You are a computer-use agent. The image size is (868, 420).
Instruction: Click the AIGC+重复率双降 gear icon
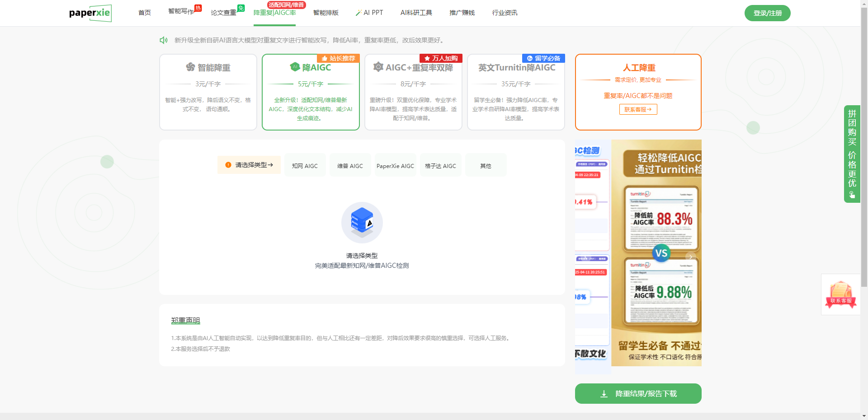(x=378, y=67)
